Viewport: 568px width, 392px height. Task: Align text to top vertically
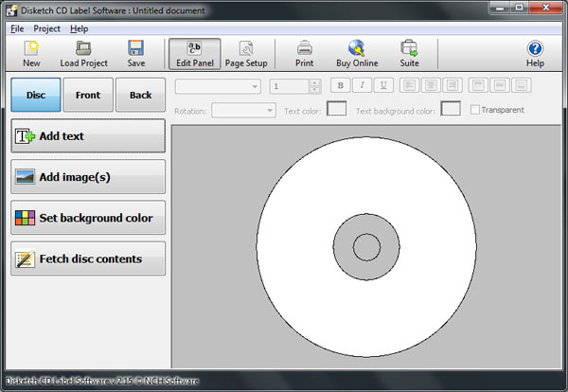[478, 85]
